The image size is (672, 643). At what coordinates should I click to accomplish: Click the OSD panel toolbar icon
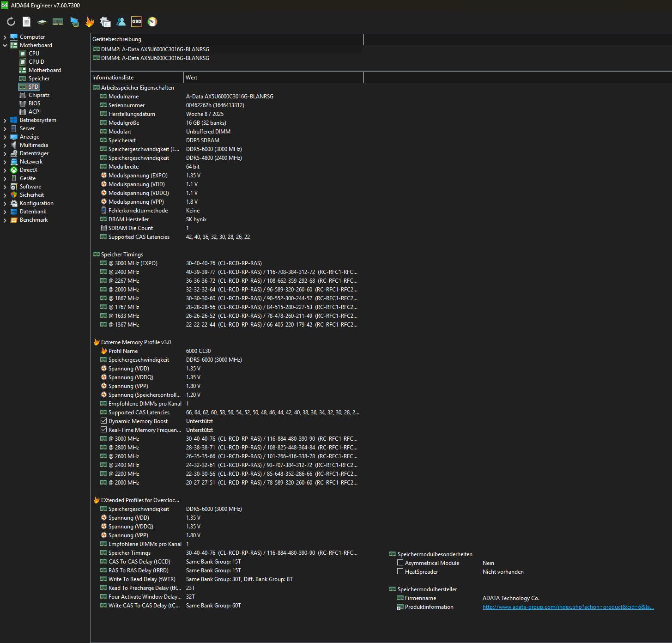click(137, 22)
